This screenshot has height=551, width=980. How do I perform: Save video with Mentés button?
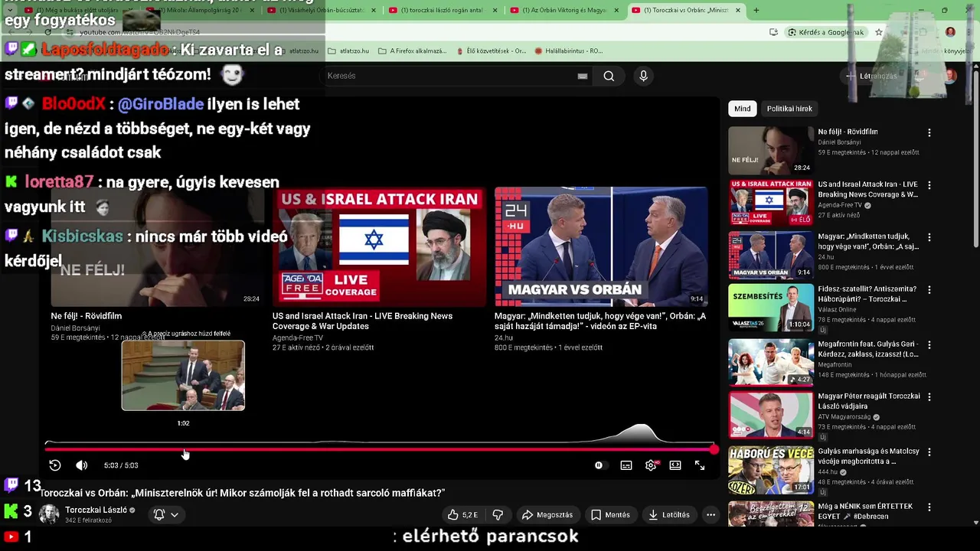click(610, 515)
